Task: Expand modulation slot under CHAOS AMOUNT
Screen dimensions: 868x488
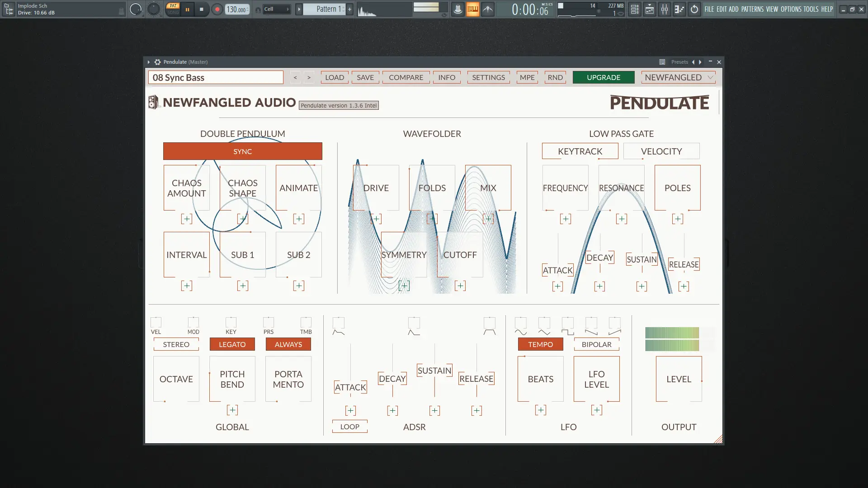Action: pos(186,219)
